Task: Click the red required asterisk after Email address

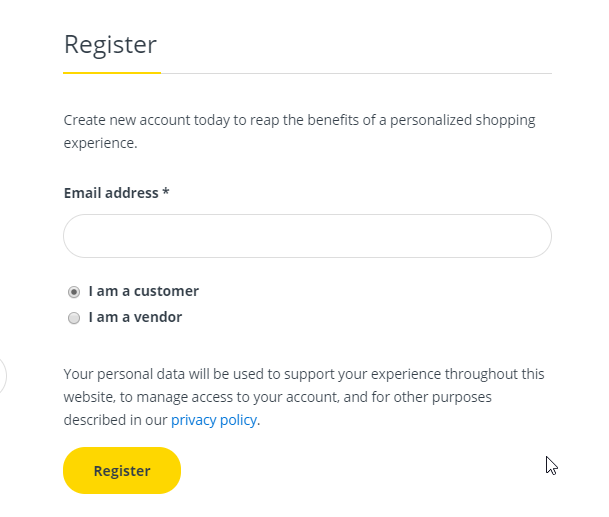Action: tap(166, 193)
